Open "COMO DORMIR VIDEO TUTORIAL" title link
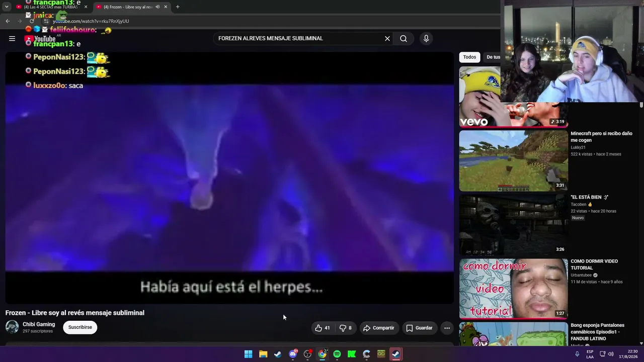 pos(594,264)
